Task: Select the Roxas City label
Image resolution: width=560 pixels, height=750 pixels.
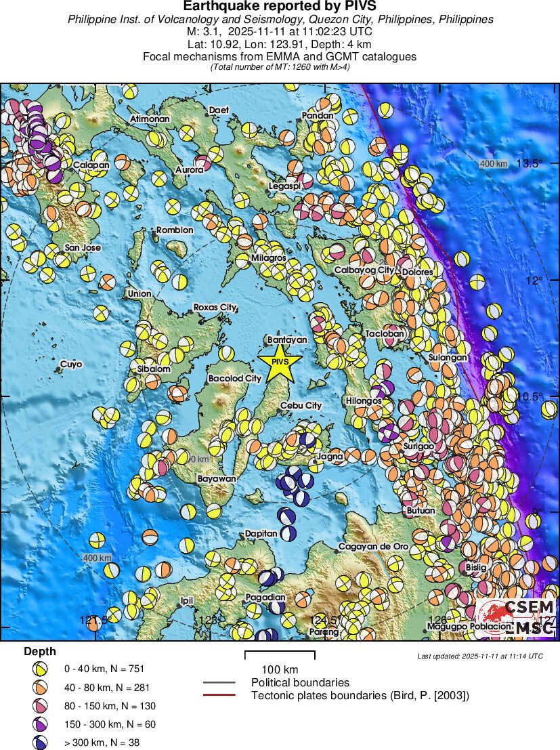Action: [x=215, y=308]
